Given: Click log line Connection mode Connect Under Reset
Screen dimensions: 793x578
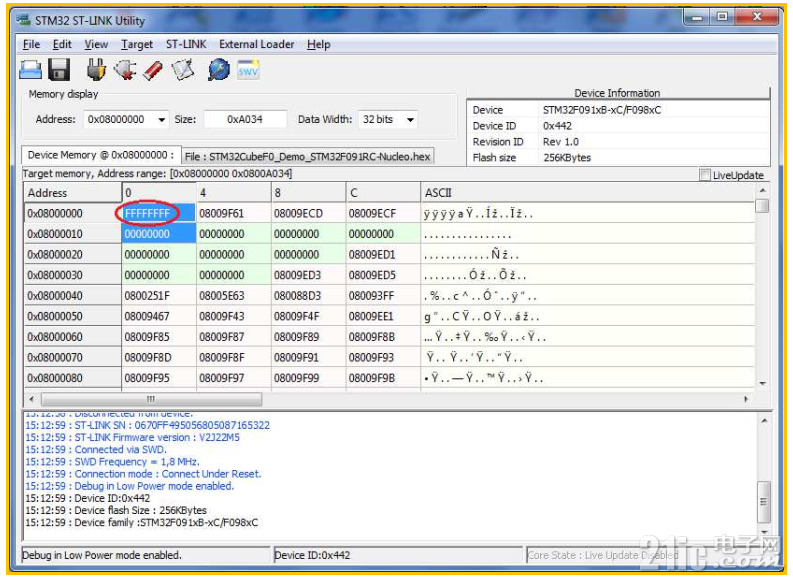Looking at the screenshot, I should click(143, 474).
